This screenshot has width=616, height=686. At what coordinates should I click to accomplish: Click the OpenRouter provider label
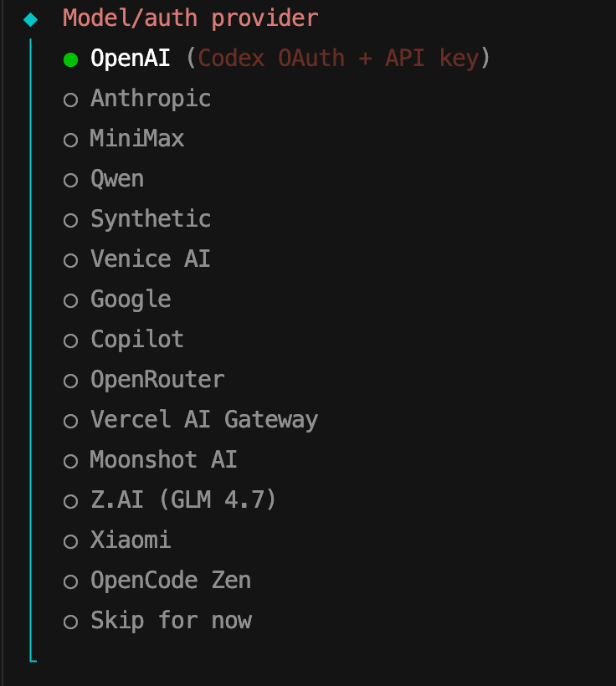(x=157, y=380)
